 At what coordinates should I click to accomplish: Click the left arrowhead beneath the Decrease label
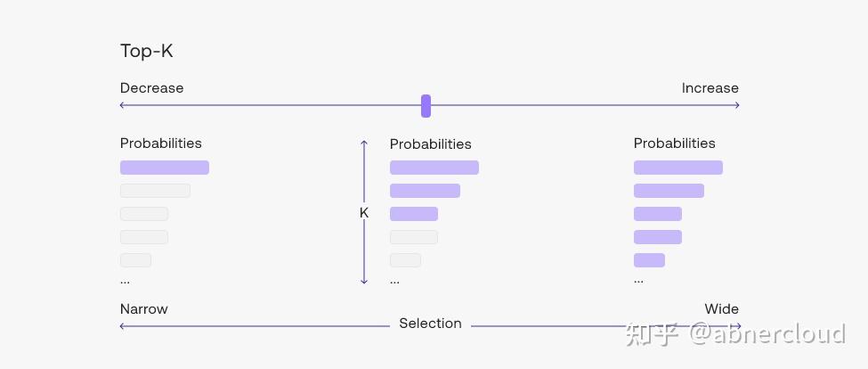click(123, 105)
